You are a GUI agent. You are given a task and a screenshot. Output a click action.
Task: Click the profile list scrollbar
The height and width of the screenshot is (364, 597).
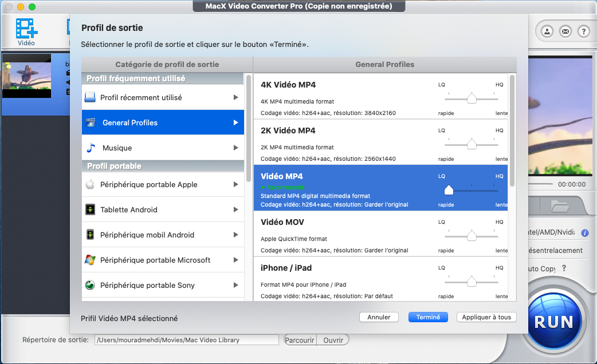tap(512, 130)
